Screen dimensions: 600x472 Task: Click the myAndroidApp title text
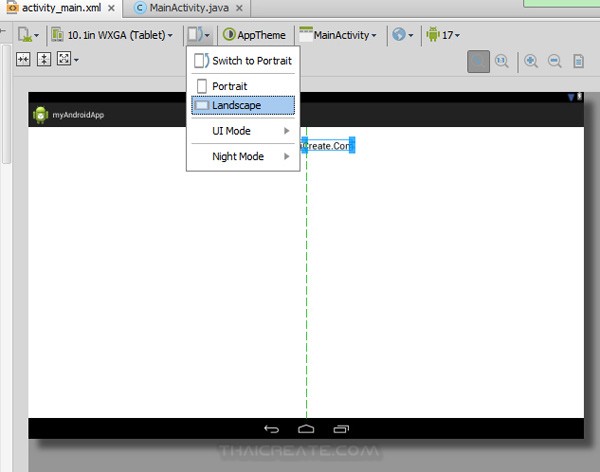pos(78,115)
